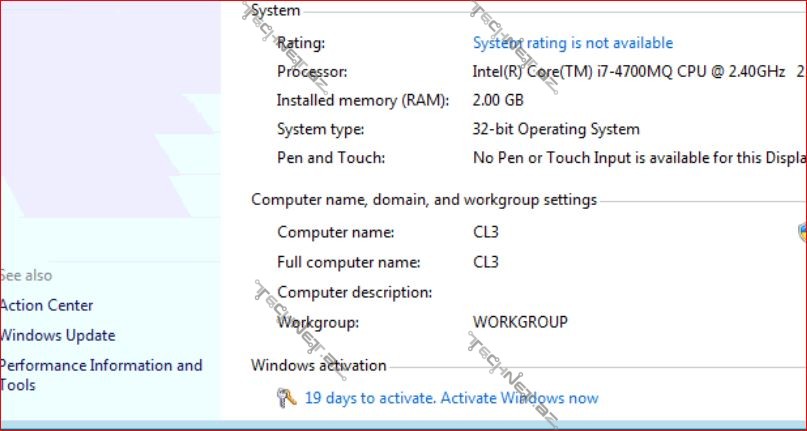Click the Computer description label
The width and height of the screenshot is (807, 431).
(x=354, y=292)
